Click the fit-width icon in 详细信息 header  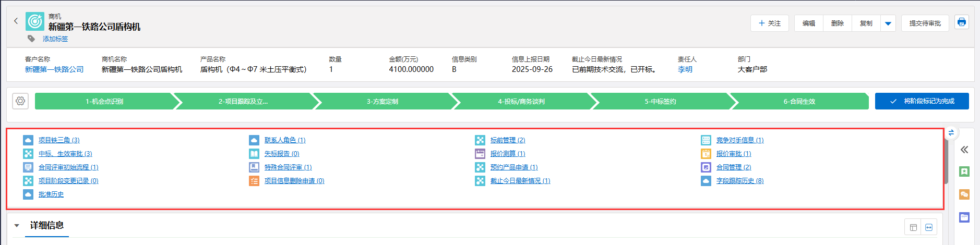pyautogui.click(x=929, y=227)
